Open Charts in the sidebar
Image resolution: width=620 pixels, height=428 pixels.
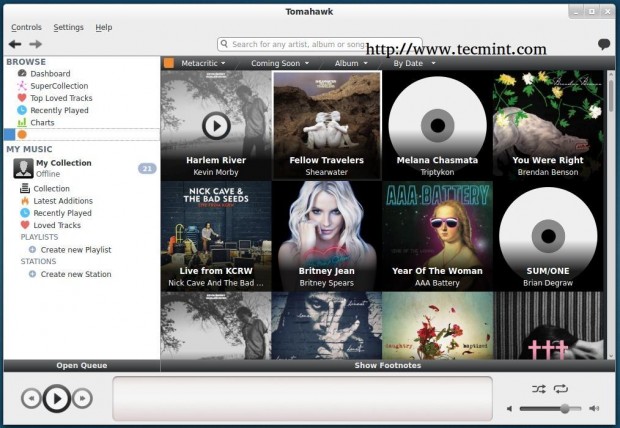[42, 122]
